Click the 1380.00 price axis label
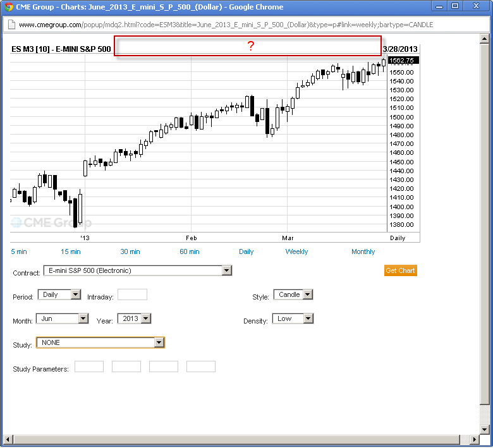The width and height of the screenshot is (493, 448). pos(401,225)
